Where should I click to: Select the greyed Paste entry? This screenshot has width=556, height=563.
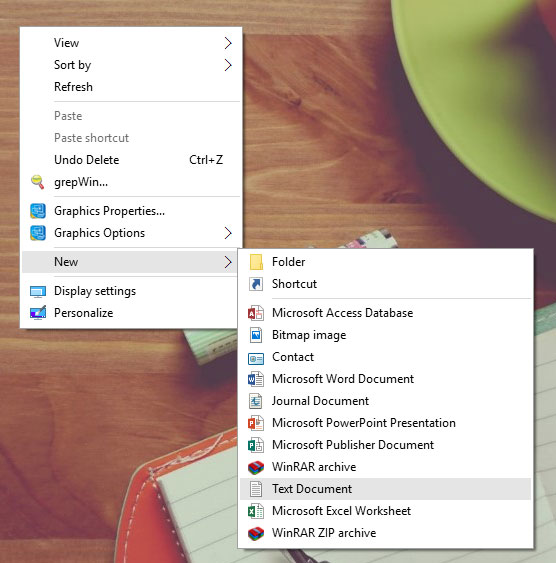(131, 116)
